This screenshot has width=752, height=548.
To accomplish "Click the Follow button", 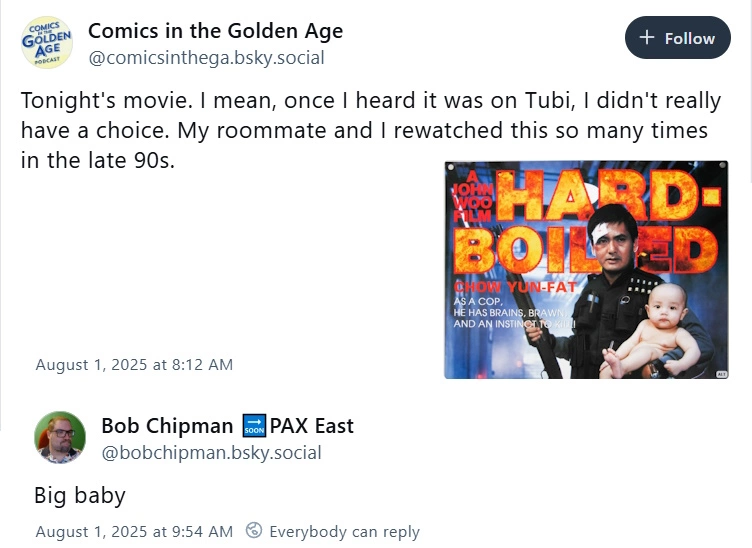I will click(678, 38).
